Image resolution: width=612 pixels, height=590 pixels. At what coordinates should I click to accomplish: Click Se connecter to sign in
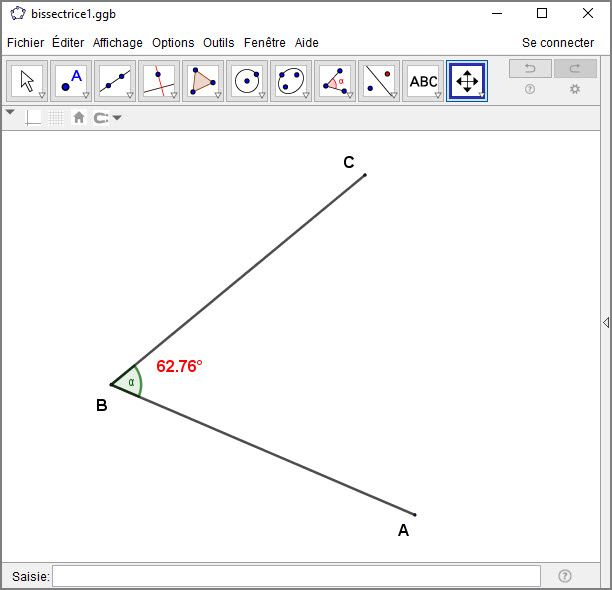coord(558,43)
